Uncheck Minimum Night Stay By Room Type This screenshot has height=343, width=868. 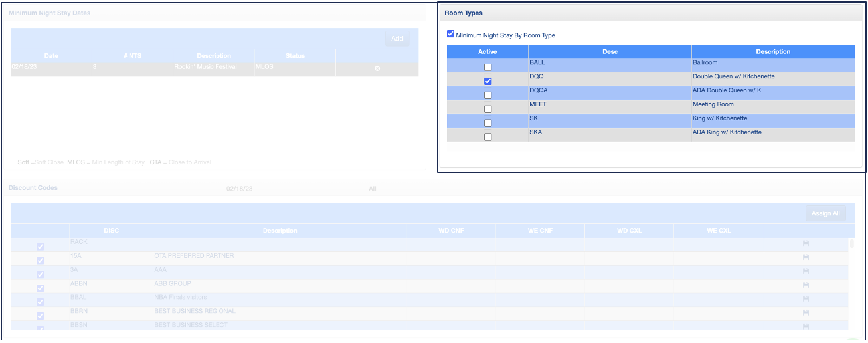451,34
